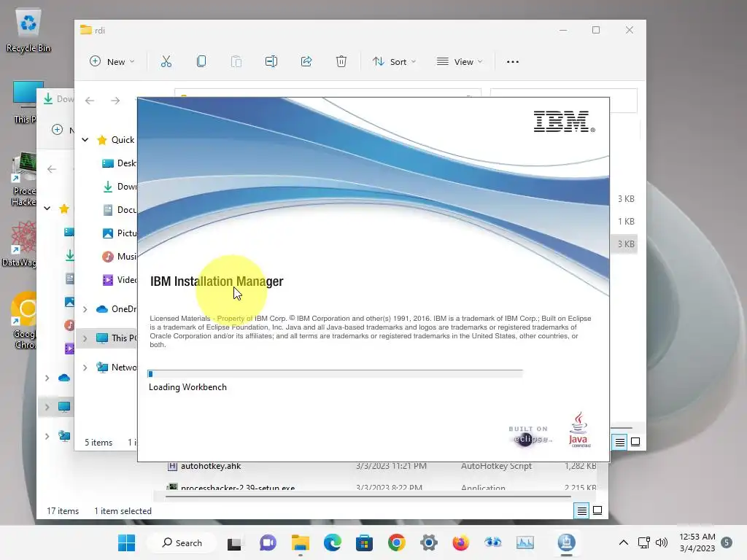
Task: Go forward using rdi window forward arrow
Action: pyautogui.click(x=115, y=101)
